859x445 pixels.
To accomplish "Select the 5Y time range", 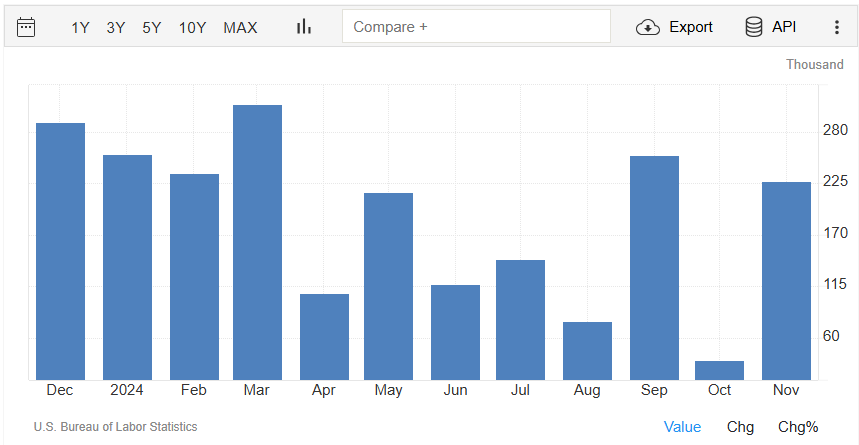I will click(x=152, y=27).
